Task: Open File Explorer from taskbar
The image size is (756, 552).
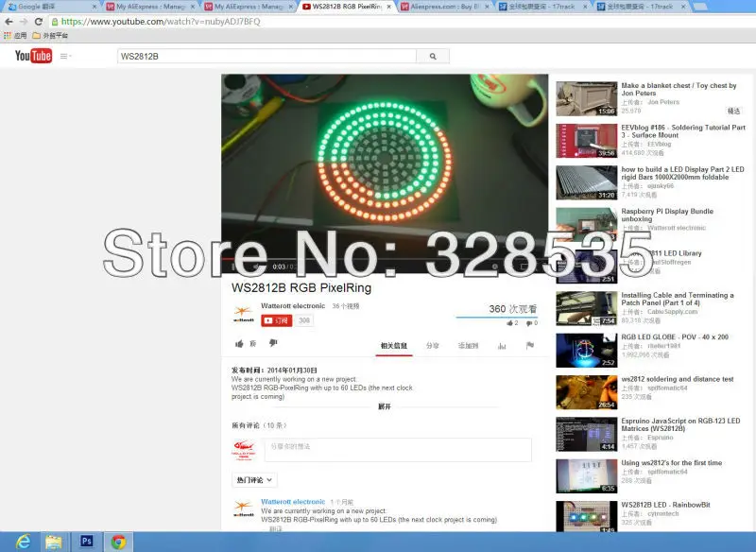Action: pyautogui.click(x=54, y=542)
